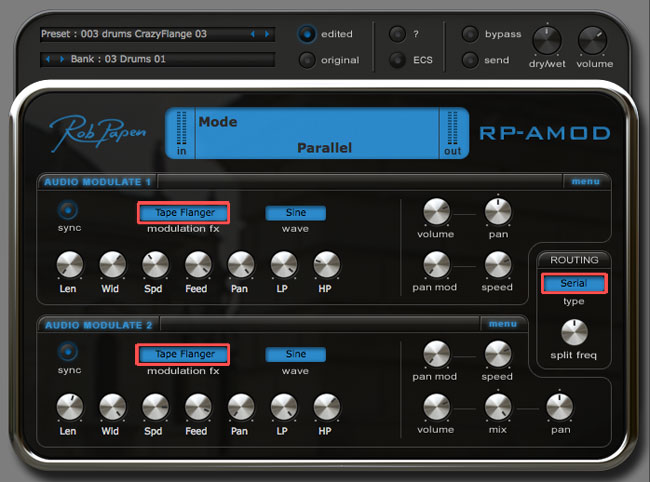Click the pan knob beside Audio Modulate 1 volume
Viewport: 650px width, 482px height.
498,211
